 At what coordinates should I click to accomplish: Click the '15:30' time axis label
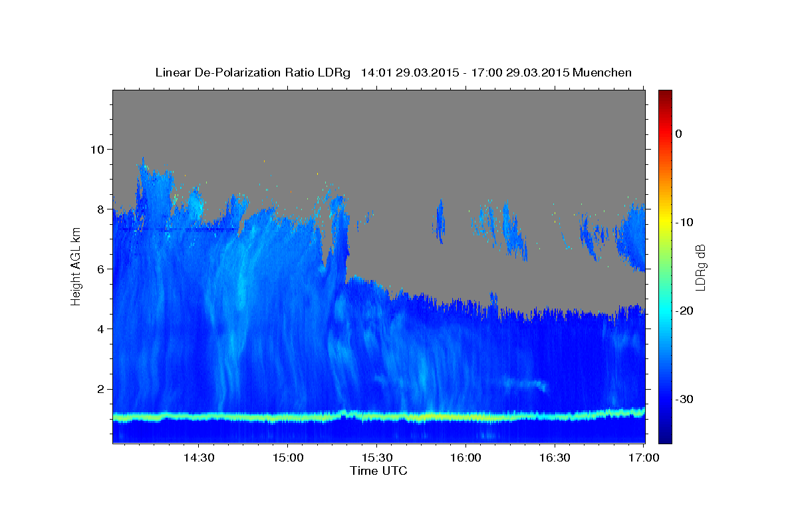(x=376, y=458)
